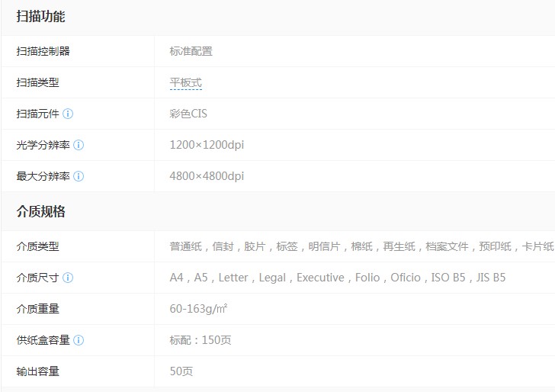Open info icon beside 光学分辨率
Image resolution: width=555 pixels, height=392 pixels.
[x=79, y=145]
